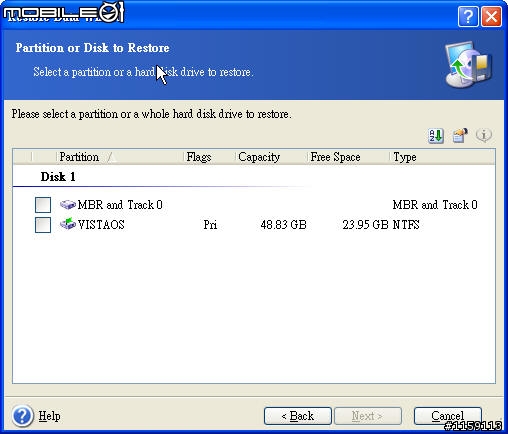Sort by the Type column header
Image resolution: width=508 pixels, height=434 pixels.
pos(442,157)
